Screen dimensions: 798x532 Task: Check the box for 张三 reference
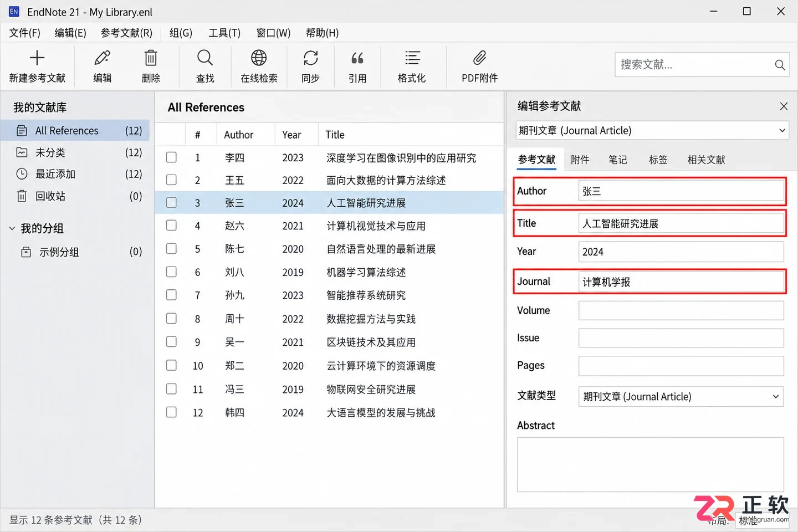coord(172,203)
